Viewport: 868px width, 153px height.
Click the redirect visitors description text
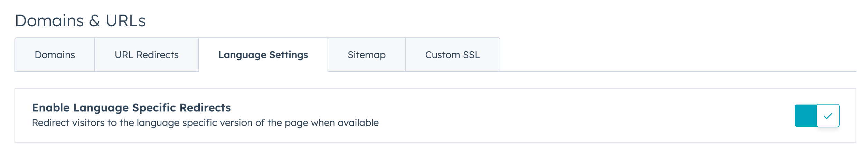[205, 123]
